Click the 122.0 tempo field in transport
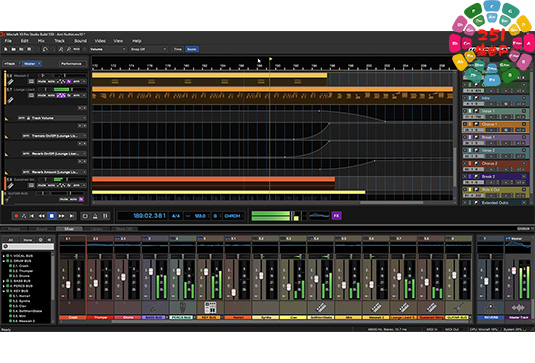 pyautogui.click(x=200, y=216)
